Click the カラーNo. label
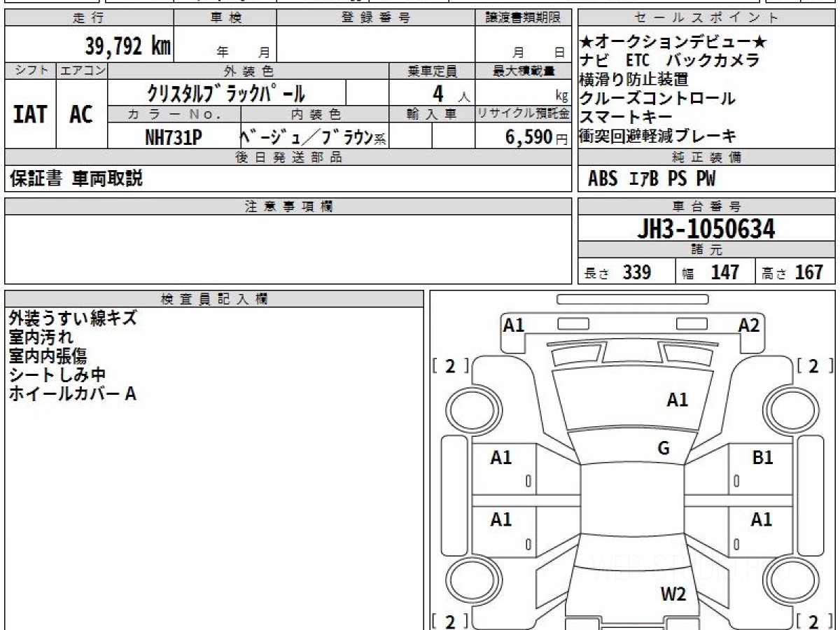840x630 pixels. pos(174,114)
